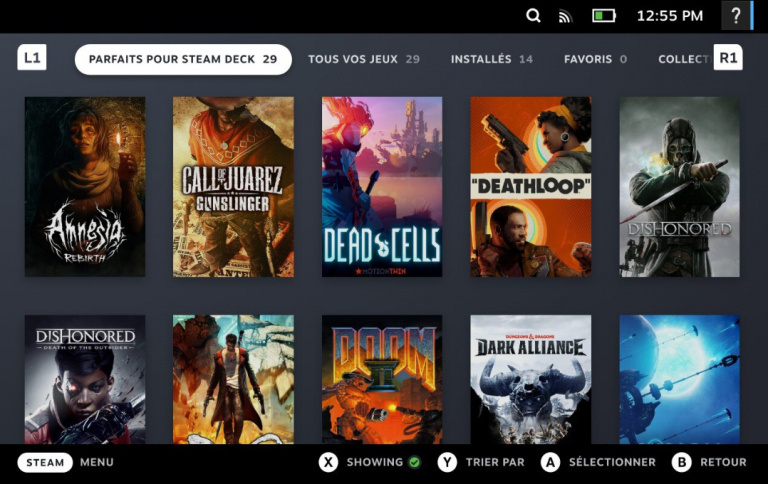Open the search magnifier icon
This screenshot has width=768, height=484.
[x=533, y=16]
